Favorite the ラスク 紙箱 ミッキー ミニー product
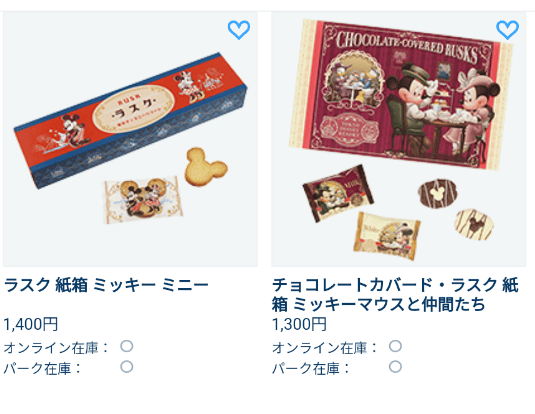 coord(239,30)
